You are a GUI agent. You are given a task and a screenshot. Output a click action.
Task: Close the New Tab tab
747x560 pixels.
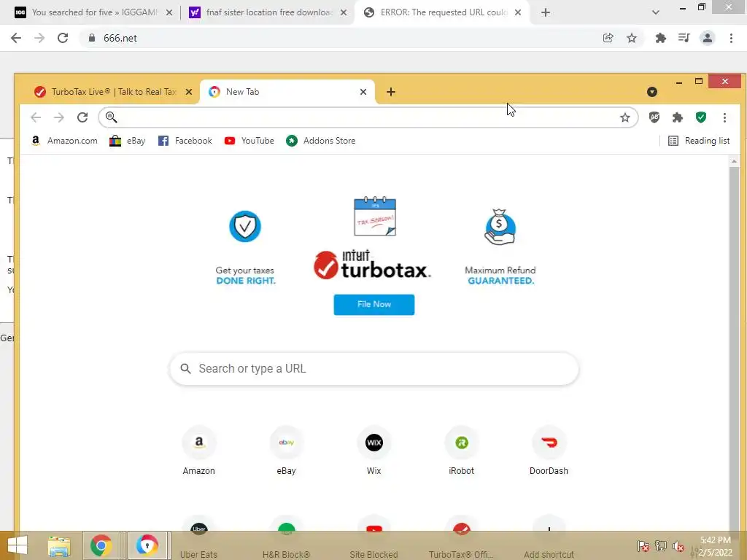(363, 92)
